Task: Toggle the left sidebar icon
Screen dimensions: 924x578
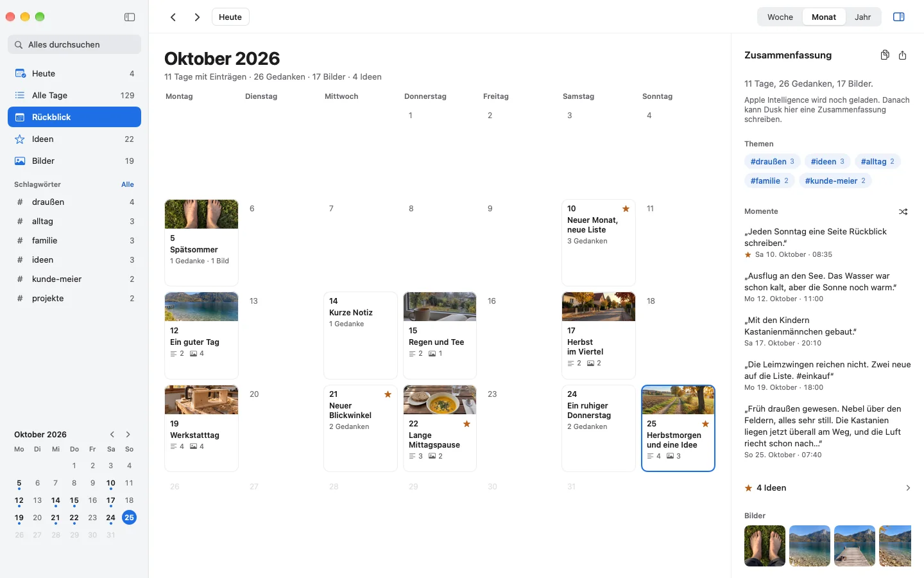Action: click(x=130, y=17)
